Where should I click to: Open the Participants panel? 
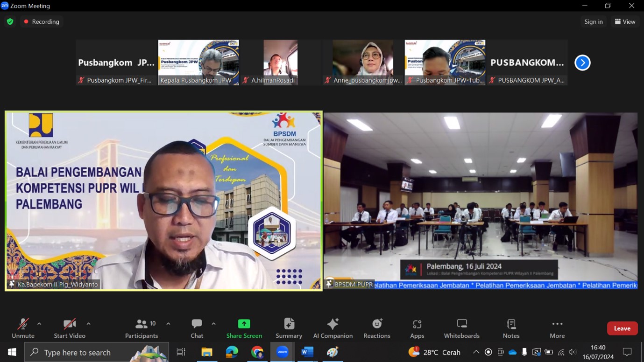click(142, 328)
